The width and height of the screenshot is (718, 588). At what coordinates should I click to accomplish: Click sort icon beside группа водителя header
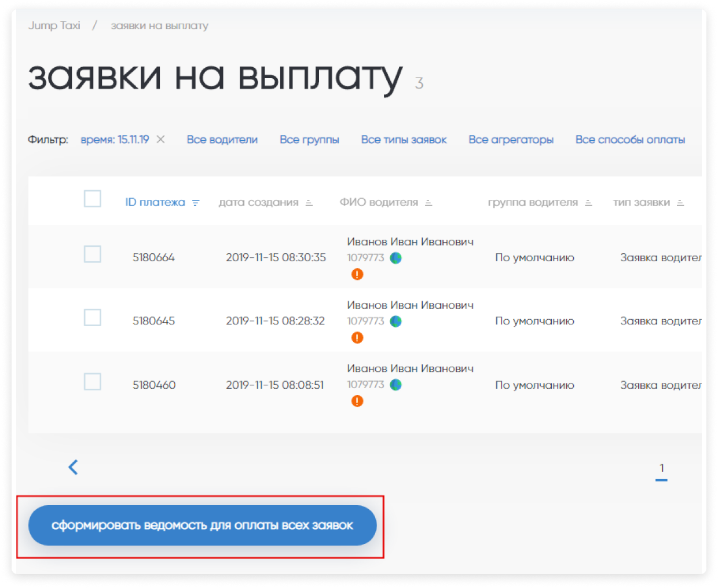pyautogui.click(x=588, y=203)
